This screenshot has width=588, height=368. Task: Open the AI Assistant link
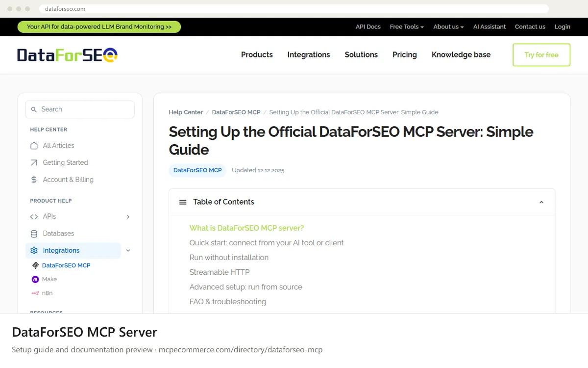(x=490, y=27)
